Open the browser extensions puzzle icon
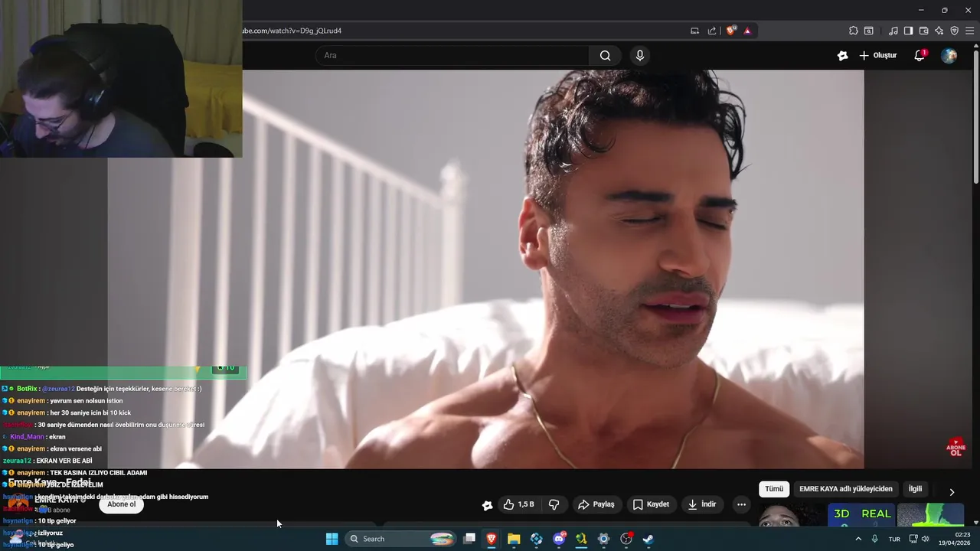Screen dimensions: 980x551 (853, 31)
